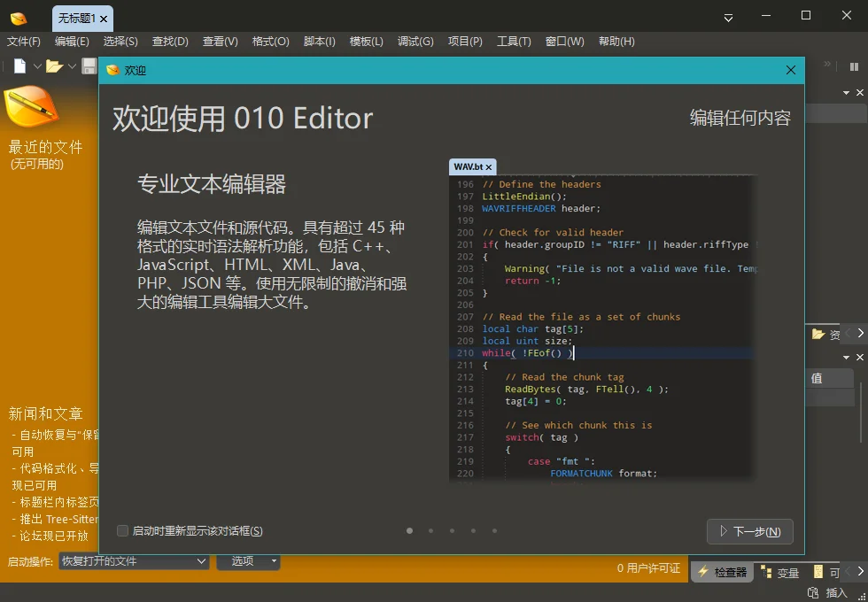Close the upper right docked panel
The height and width of the screenshot is (602, 868).
pyautogui.click(x=860, y=92)
